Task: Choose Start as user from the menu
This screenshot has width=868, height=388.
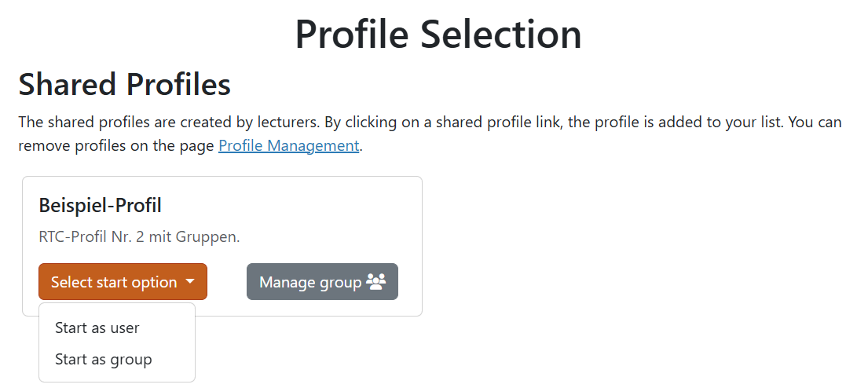Action: 97,328
